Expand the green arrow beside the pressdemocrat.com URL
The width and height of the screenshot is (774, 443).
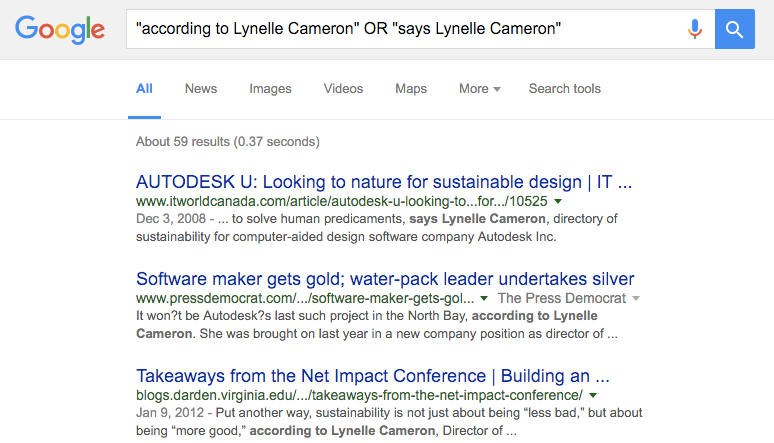tap(484, 298)
